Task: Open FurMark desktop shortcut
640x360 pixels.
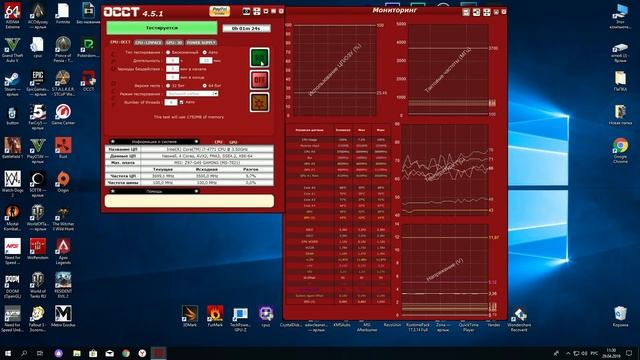Action: [x=215, y=316]
